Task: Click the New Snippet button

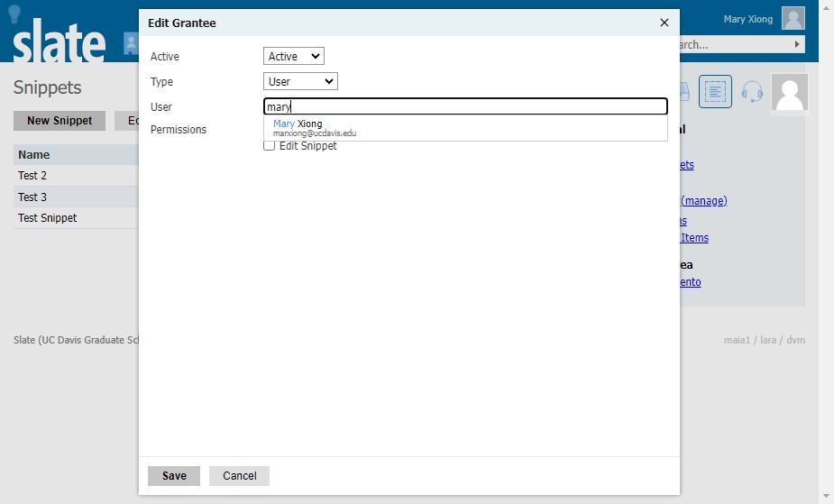Action: [x=60, y=121]
